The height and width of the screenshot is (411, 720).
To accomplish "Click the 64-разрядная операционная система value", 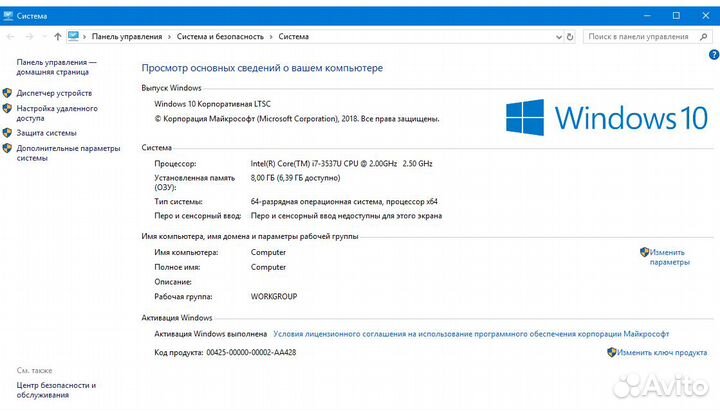I will pos(344,202).
